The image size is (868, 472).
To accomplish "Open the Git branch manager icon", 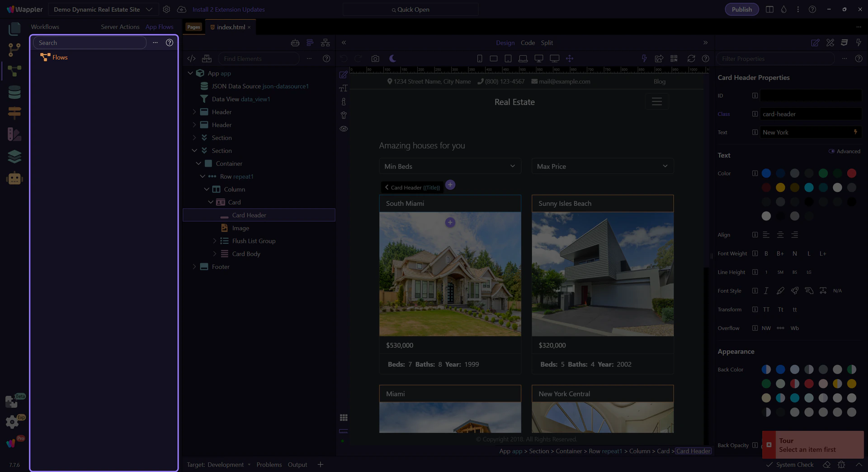I will [14, 49].
